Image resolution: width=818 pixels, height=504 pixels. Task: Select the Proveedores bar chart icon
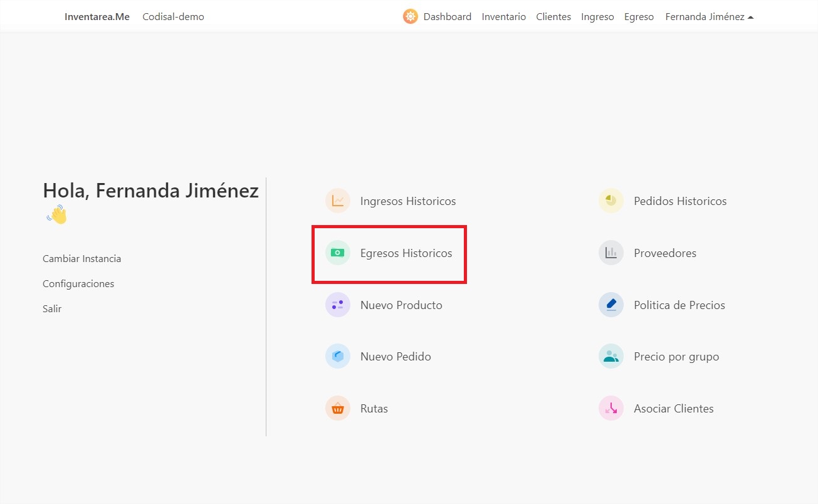(611, 253)
